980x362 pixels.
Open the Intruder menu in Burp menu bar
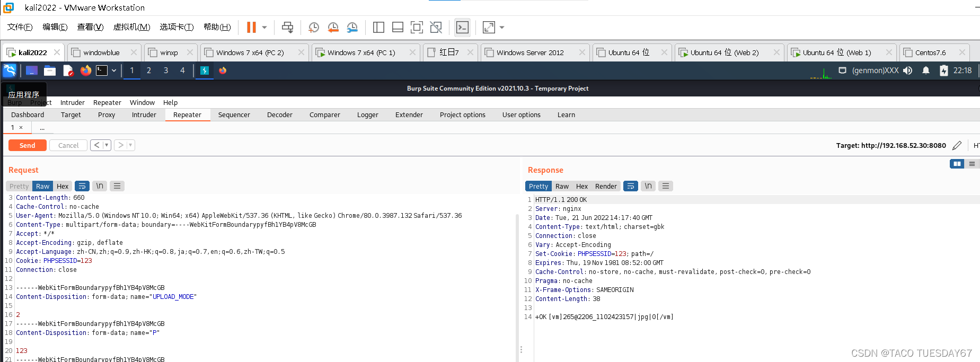pyautogui.click(x=73, y=103)
